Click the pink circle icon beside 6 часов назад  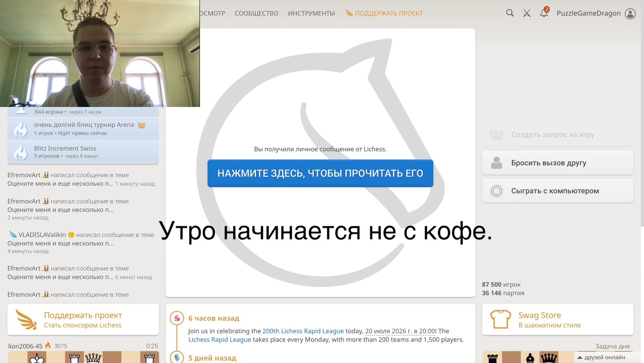coord(177,318)
